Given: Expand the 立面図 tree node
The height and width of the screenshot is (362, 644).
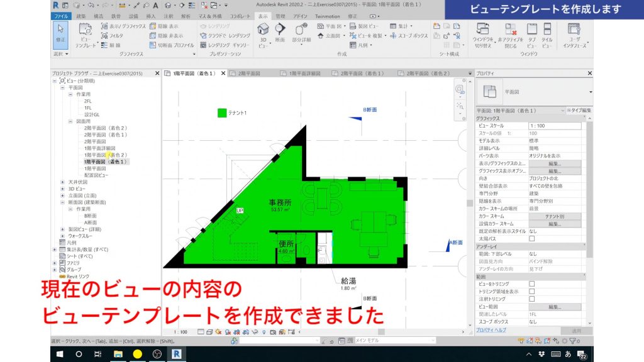Looking at the screenshot, I should [61, 195].
